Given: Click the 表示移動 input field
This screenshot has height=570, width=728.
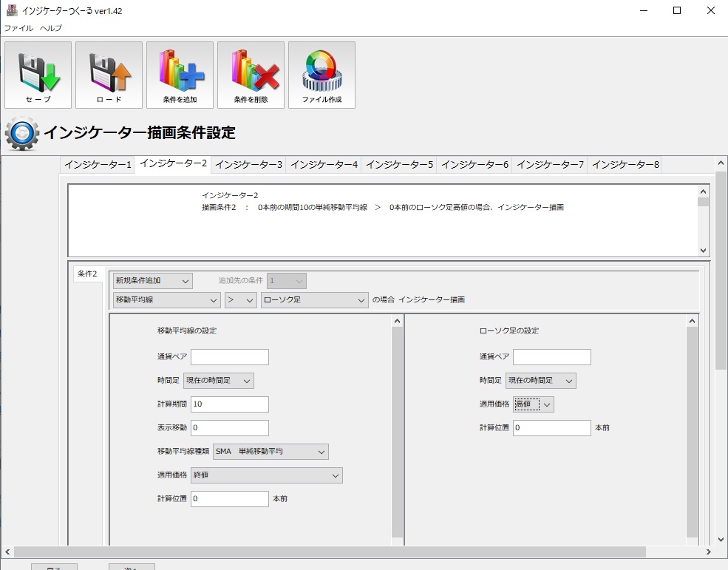Looking at the screenshot, I should (x=229, y=428).
